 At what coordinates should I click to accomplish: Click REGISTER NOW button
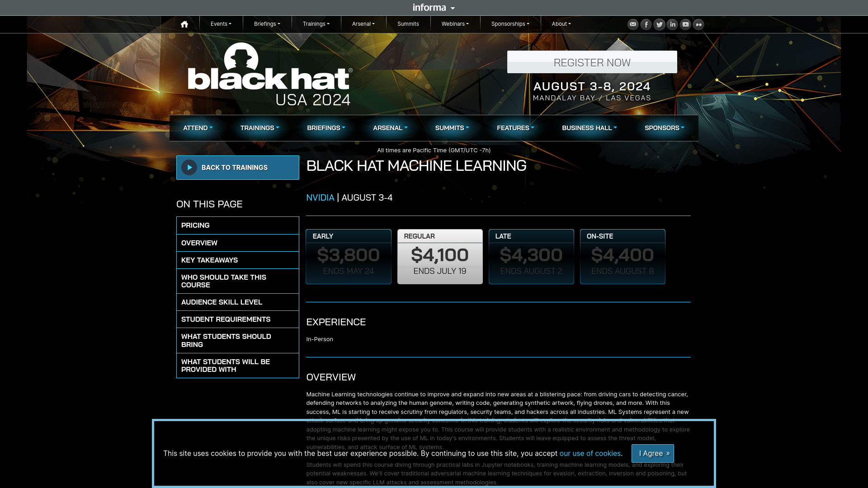click(592, 62)
